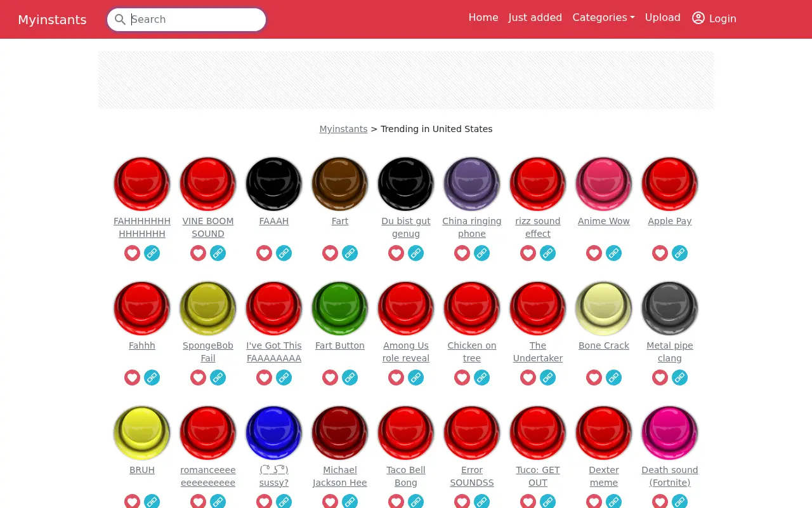The width and height of the screenshot is (812, 508).
Task: Play the black FAAAH sound button
Action: coord(274,184)
